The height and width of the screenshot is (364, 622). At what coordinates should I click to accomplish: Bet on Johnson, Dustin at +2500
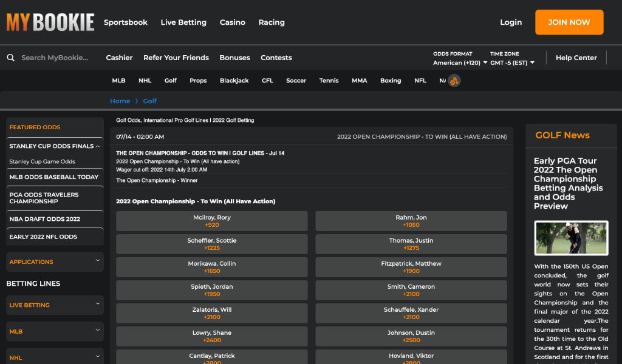(411, 336)
